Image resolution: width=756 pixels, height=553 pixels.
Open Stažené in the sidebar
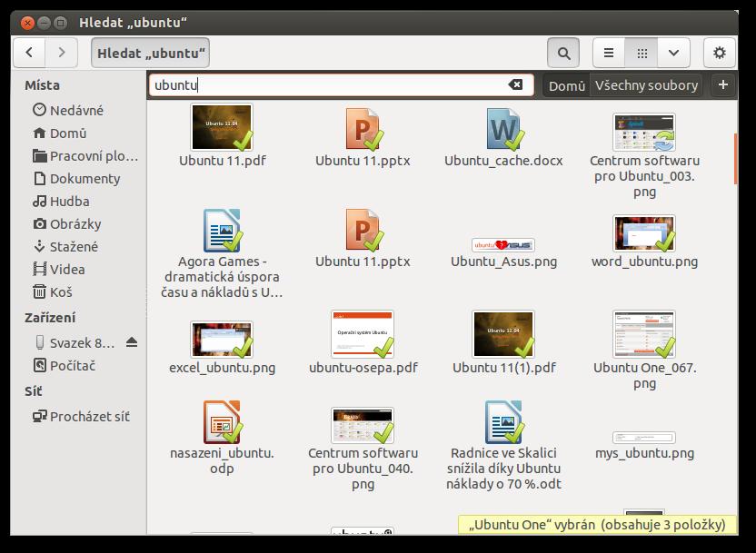pyautogui.click(x=65, y=246)
